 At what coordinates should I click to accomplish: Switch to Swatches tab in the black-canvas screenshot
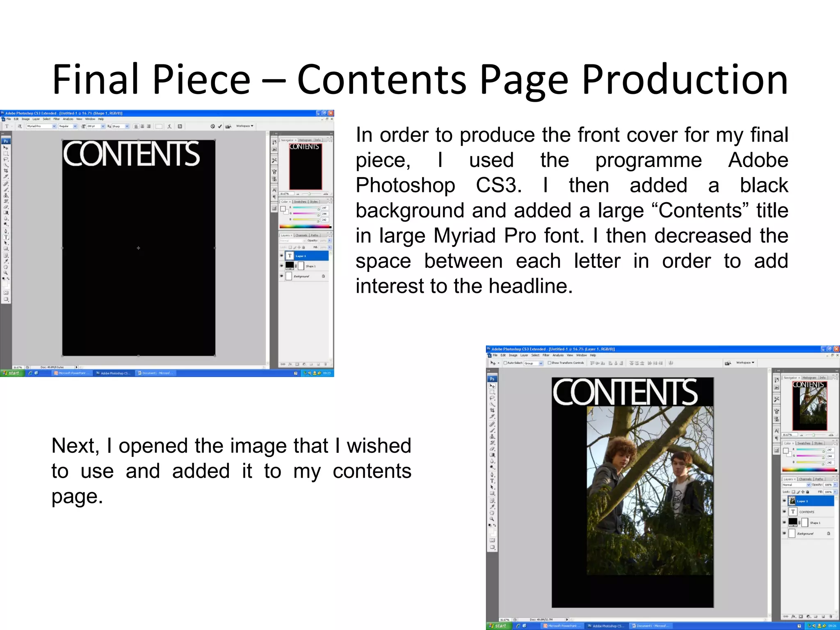(300, 201)
